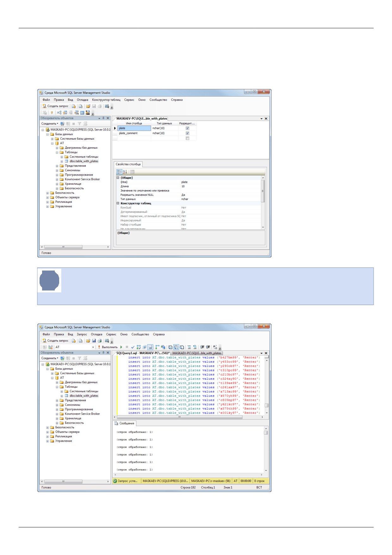Collapse the (Общие) section in column properties
This screenshot has width=392, height=555.
[x=118, y=178]
